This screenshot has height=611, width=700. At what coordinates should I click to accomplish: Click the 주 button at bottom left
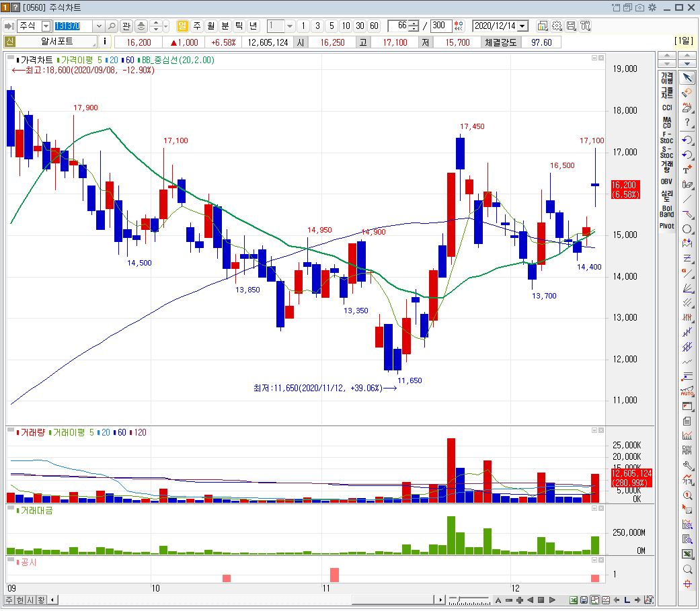pyautogui.click(x=9, y=600)
